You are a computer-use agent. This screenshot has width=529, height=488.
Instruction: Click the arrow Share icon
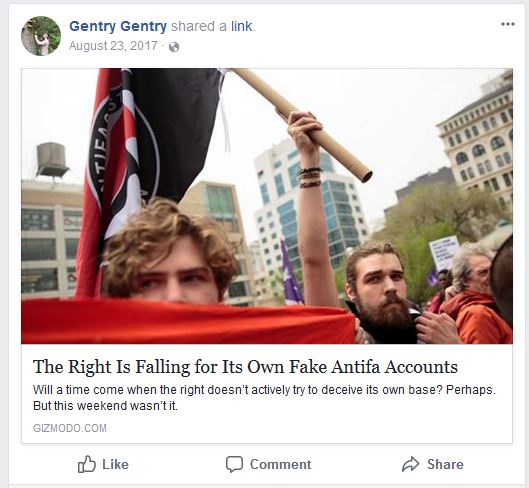(411, 464)
